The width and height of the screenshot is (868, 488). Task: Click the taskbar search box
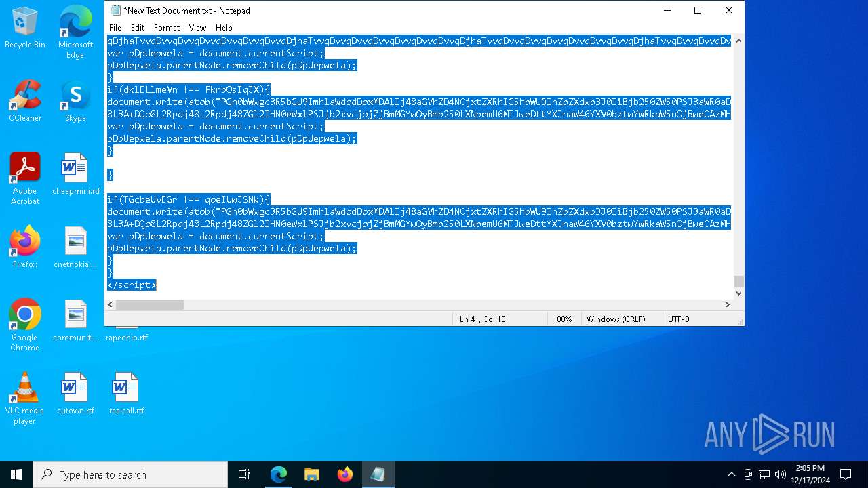click(130, 474)
